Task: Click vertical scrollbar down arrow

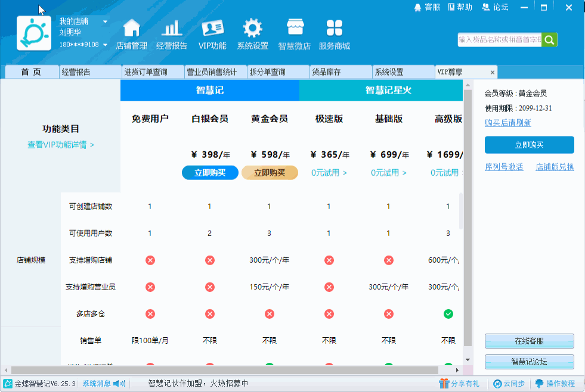Action: click(468, 360)
